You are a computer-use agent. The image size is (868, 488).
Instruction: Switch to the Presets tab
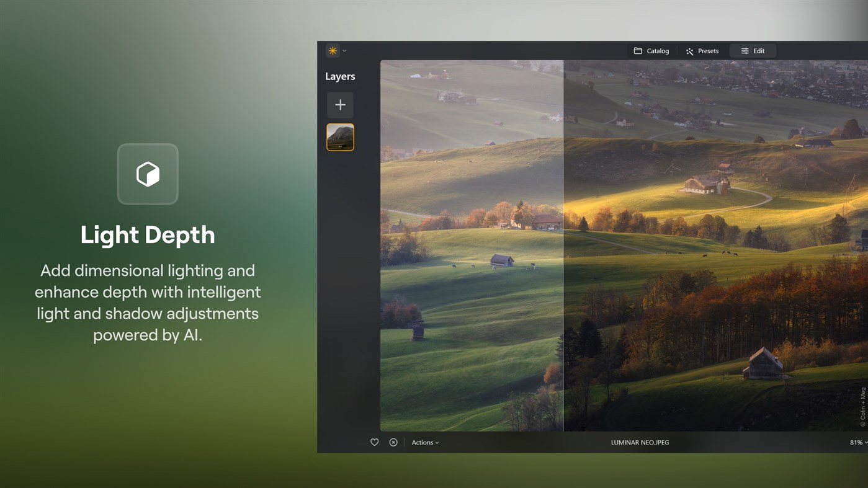(702, 50)
